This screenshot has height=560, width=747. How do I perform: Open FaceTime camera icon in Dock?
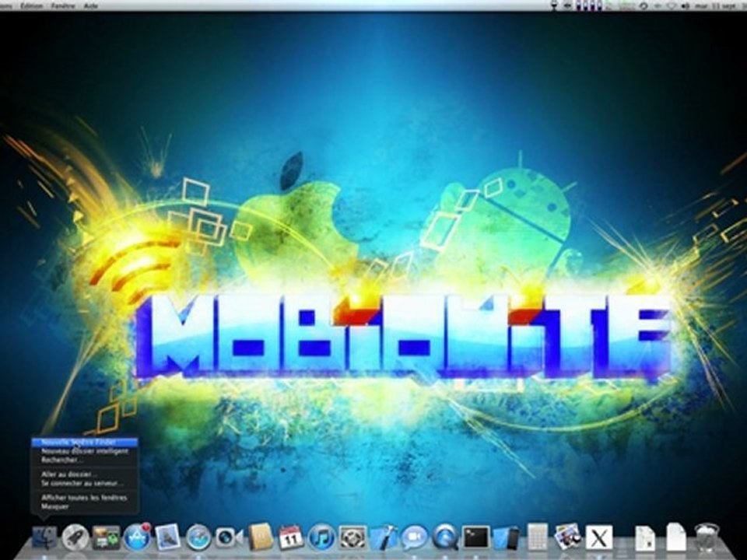tap(229, 537)
